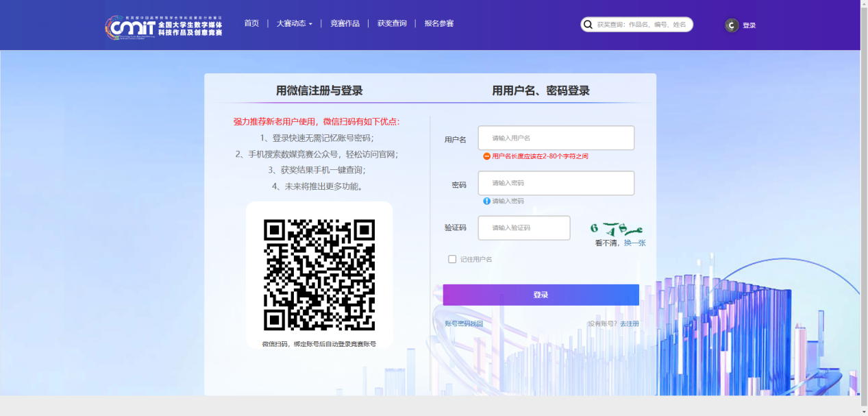Image resolution: width=868 pixels, height=416 pixels.
Task: Click the 获奖结果手机一键查询 line
Action: tap(317, 170)
